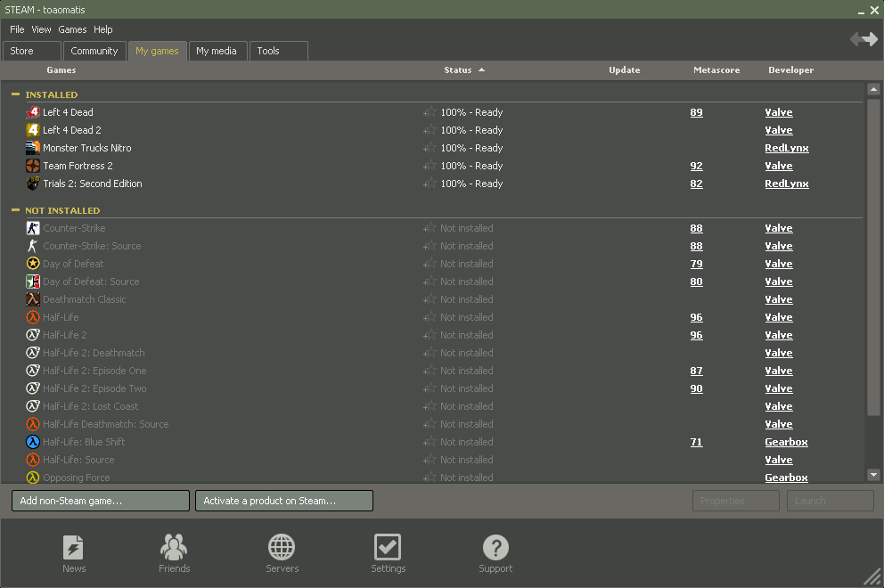Sort by the Update column header
Image resolution: width=884 pixels, height=588 pixels.
(624, 69)
